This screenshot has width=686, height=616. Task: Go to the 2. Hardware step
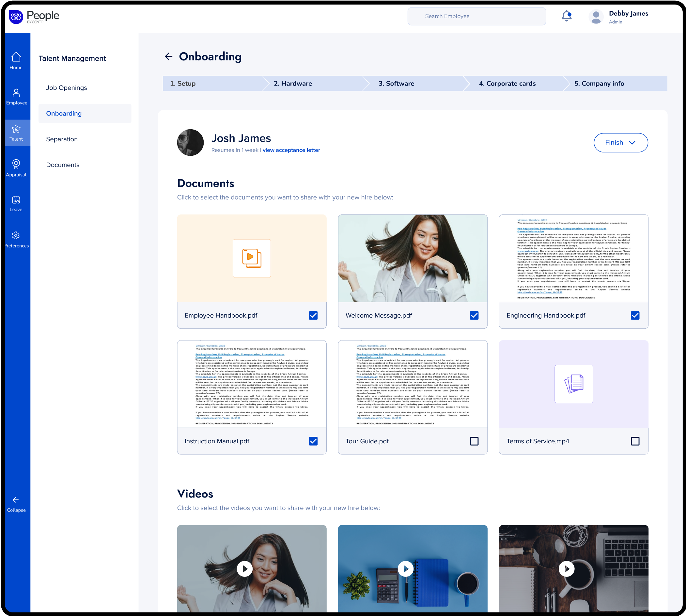pos(293,84)
